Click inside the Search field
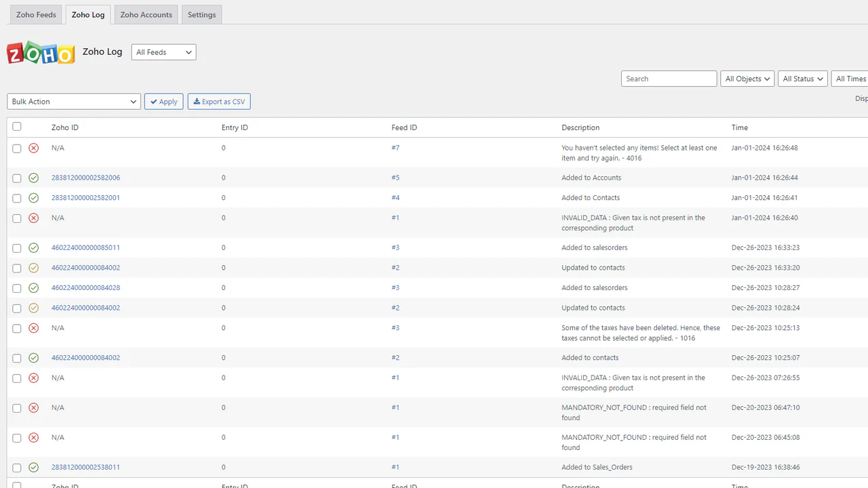Screen dimensions: 868x488 point(669,79)
